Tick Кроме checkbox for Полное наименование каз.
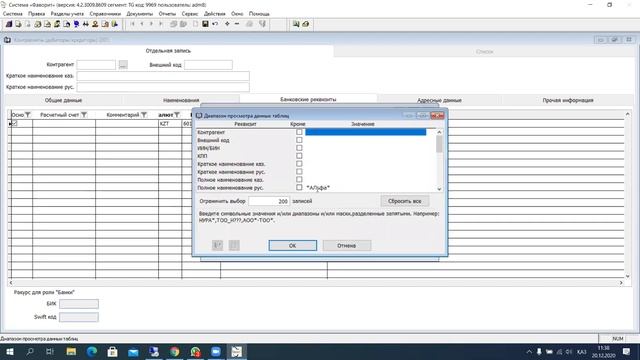Viewport: 640px width, 360px height. pyautogui.click(x=299, y=179)
